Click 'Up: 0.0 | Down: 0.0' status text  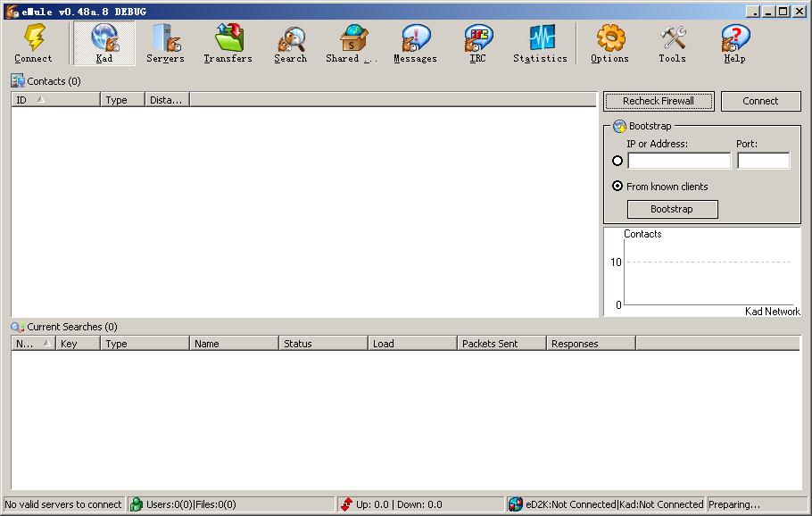click(x=399, y=504)
